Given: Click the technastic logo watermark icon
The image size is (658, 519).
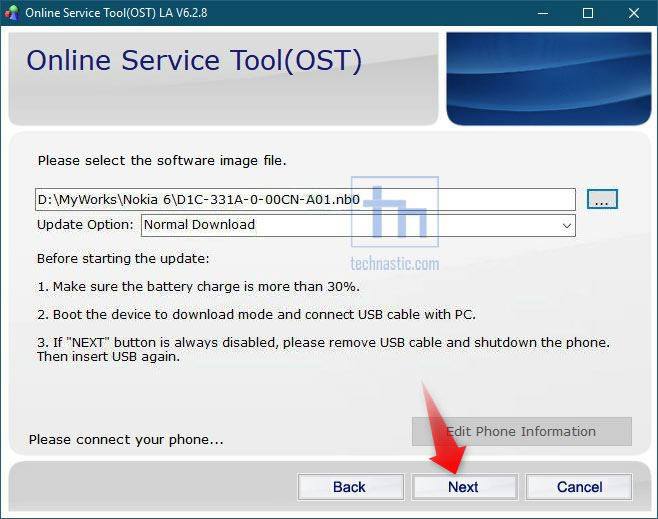Looking at the screenshot, I should tap(394, 213).
